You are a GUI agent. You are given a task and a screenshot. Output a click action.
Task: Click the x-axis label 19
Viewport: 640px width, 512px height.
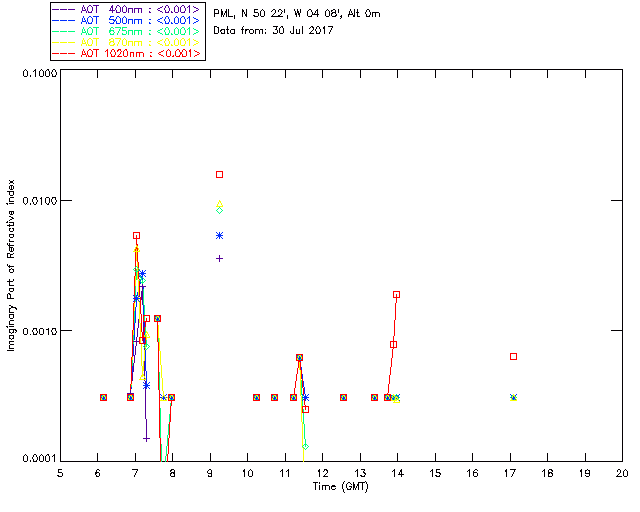click(585, 473)
